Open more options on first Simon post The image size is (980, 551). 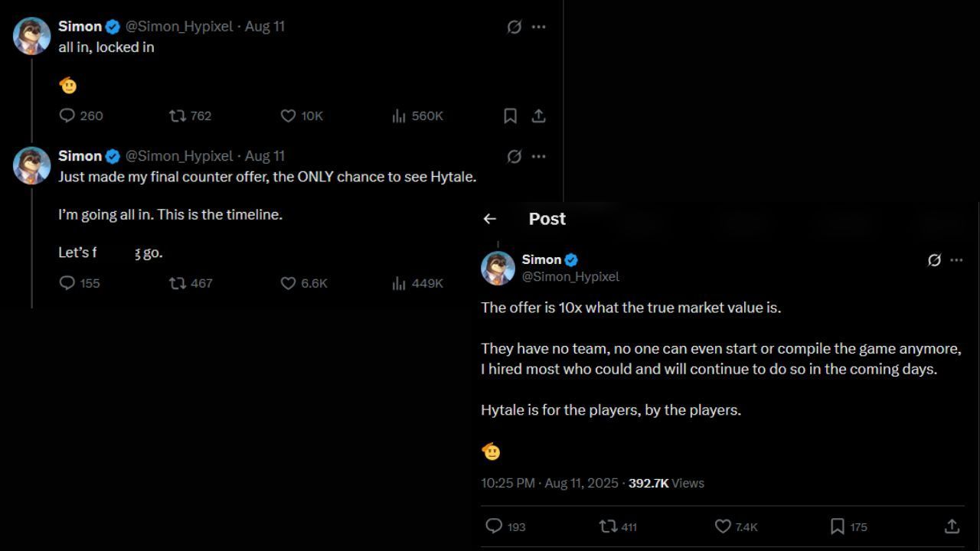(539, 27)
